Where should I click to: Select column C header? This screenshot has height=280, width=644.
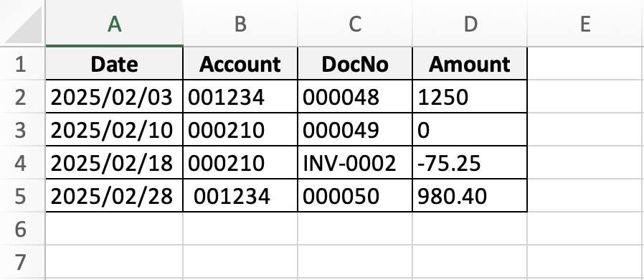(x=355, y=24)
